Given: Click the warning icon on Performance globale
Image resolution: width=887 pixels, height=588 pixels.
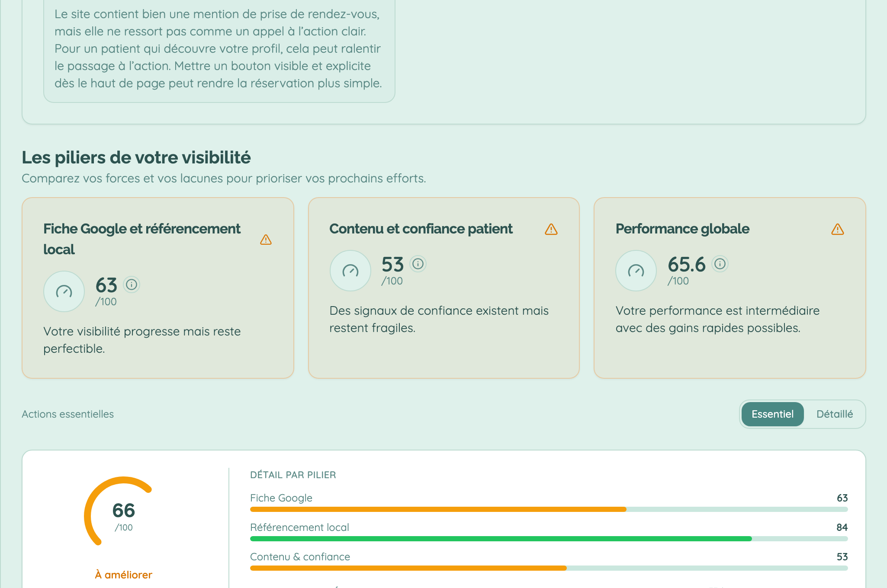Looking at the screenshot, I should 838,230.
